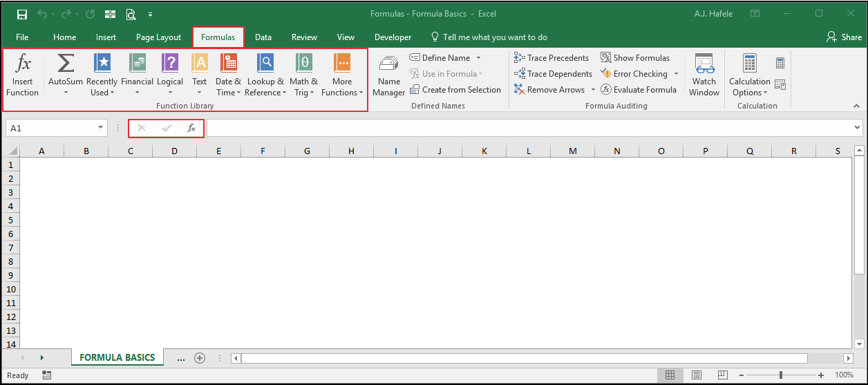Viewport: 868px width, 385px height.
Task: Open the Logical functions library
Action: pyautogui.click(x=170, y=76)
